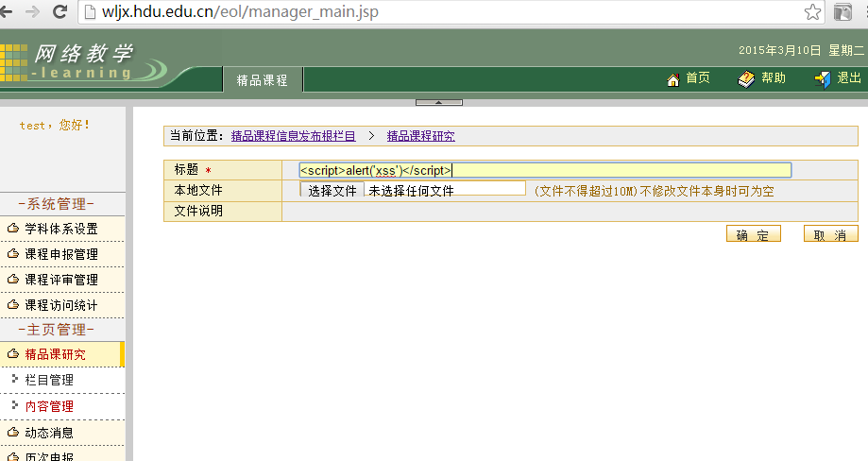The image size is (868, 461).
Task: Click hand icon beside 精品课研究
Action: (x=12, y=353)
